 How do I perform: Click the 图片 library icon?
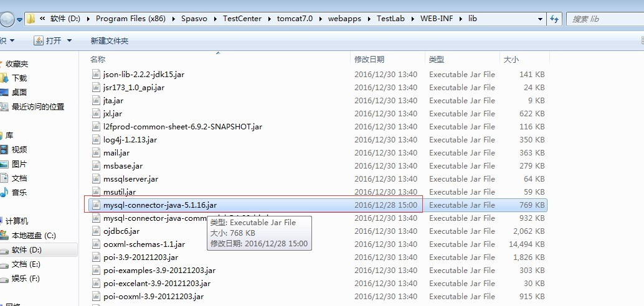pyautogui.click(x=4, y=164)
